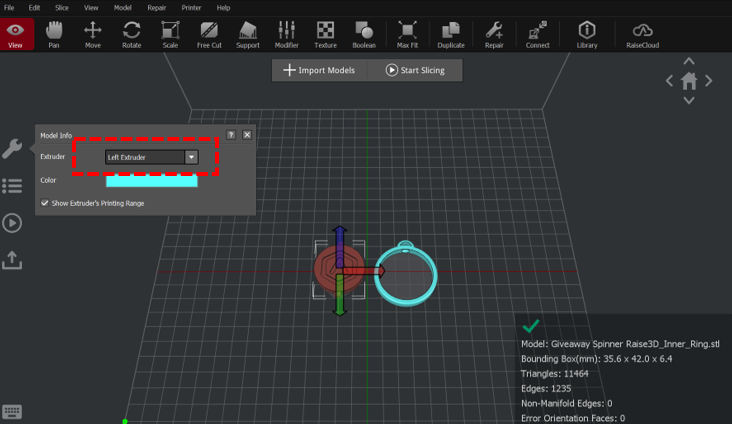Duplicate the selected model
This screenshot has width=732, height=424.
451,33
